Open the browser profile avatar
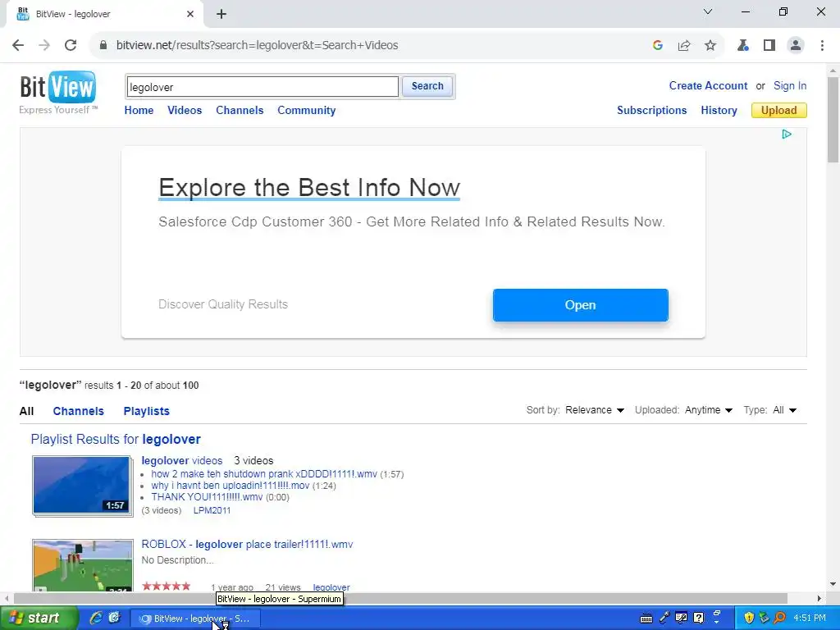 (x=796, y=46)
